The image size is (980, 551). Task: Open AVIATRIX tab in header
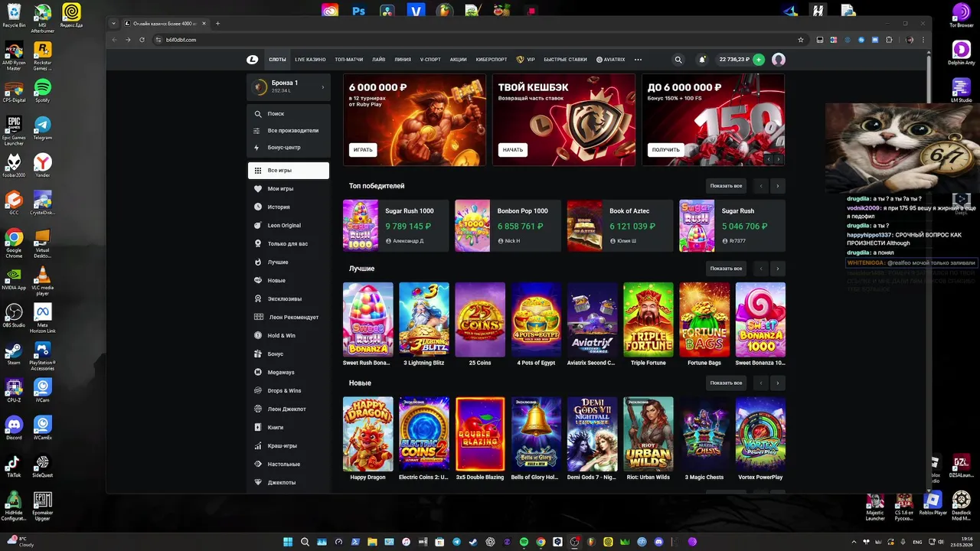[611, 60]
